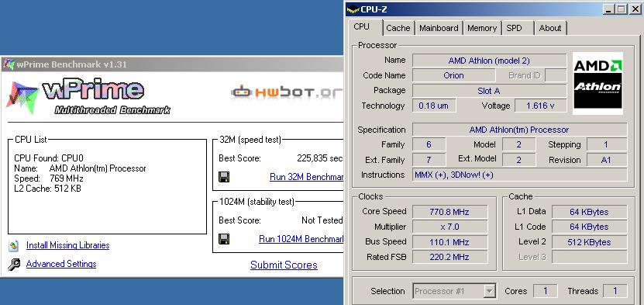Click the Rated FSB value 220.2 MHz
The image size is (644, 305).
coord(449,258)
